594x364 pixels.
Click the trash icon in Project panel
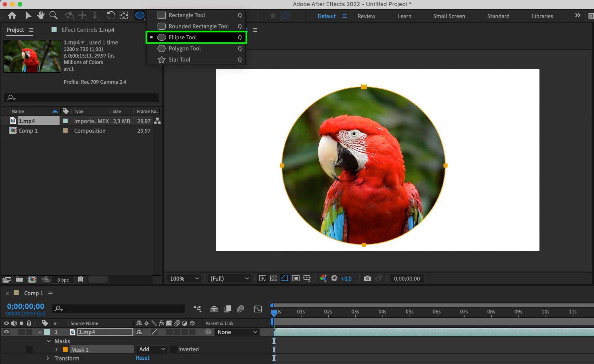81,279
